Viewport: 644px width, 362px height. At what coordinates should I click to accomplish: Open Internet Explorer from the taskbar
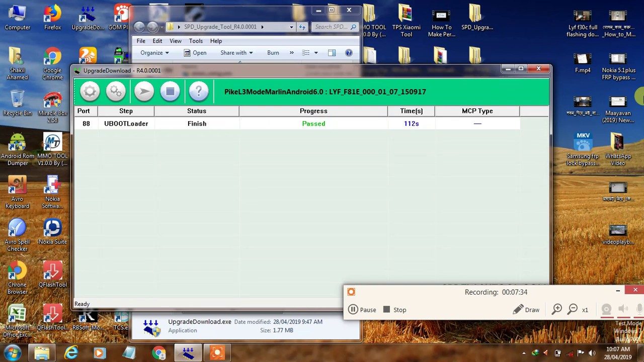coord(71,353)
